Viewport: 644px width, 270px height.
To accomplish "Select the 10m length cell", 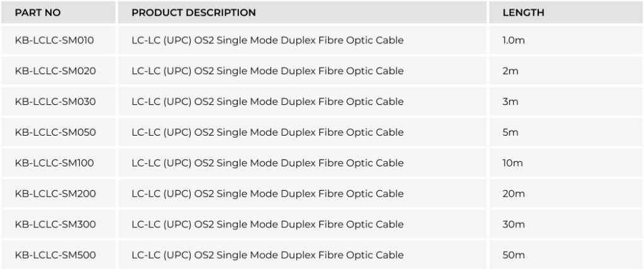I will point(513,163).
